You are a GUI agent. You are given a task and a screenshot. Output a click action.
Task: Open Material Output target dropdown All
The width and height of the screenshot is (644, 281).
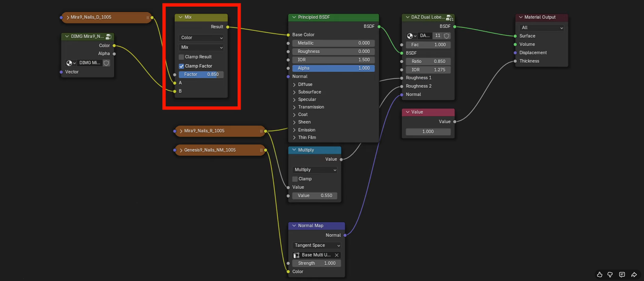click(x=542, y=28)
